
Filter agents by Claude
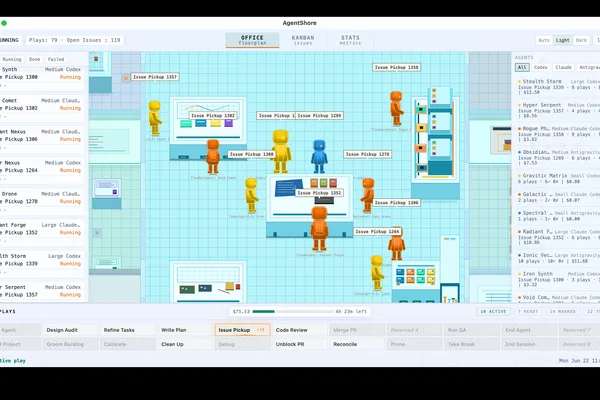pyautogui.click(x=563, y=67)
